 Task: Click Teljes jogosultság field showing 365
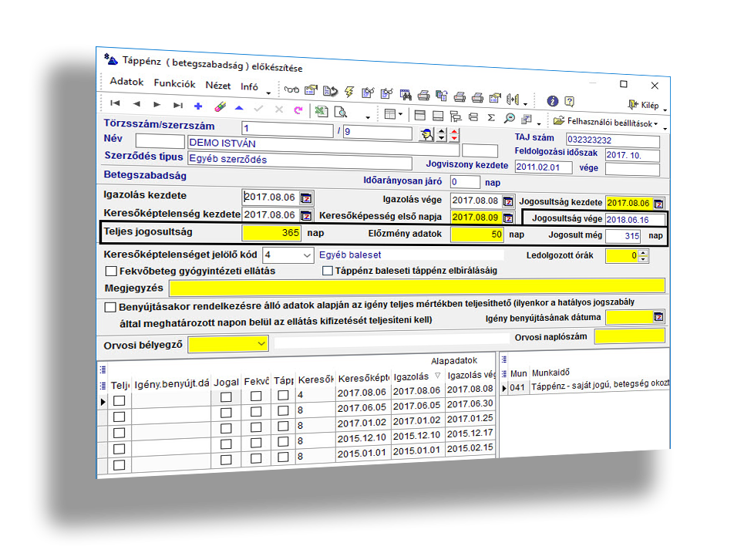tap(271, 233)
